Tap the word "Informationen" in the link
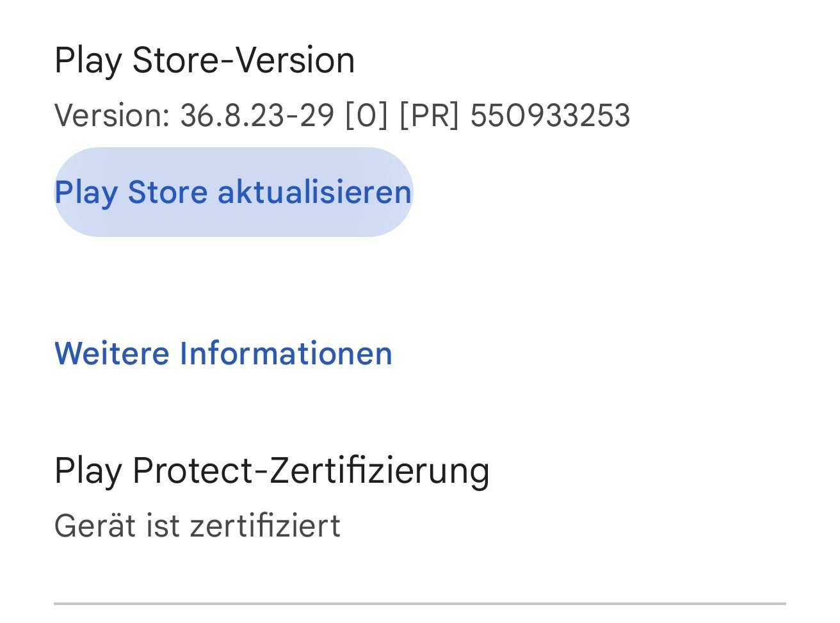The width and height of the screenshot is (840, 623). (286, 353)
